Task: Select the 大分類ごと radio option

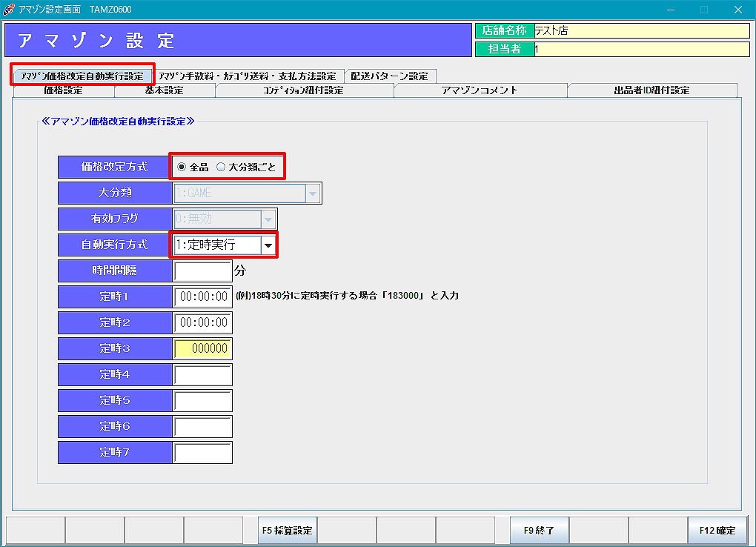Action: [x=221, y=168]
